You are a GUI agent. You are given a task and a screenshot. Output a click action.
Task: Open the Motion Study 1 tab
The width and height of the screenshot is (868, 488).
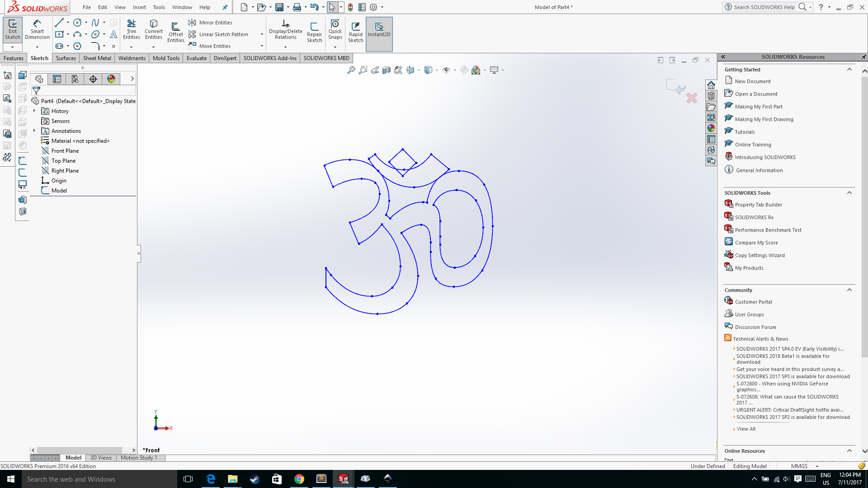(x=139, y=458)
